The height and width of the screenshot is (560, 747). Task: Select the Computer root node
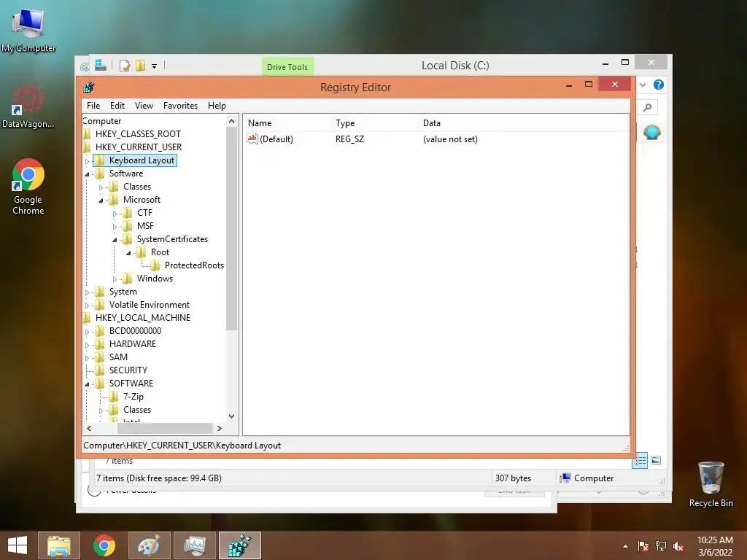pyautogui.click(x=102, y=121)
